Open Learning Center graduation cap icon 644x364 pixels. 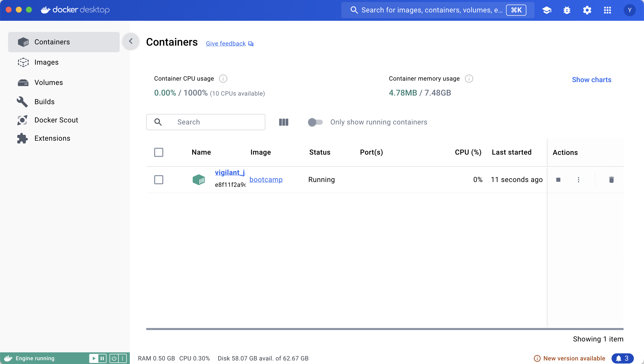click(547, 10)
